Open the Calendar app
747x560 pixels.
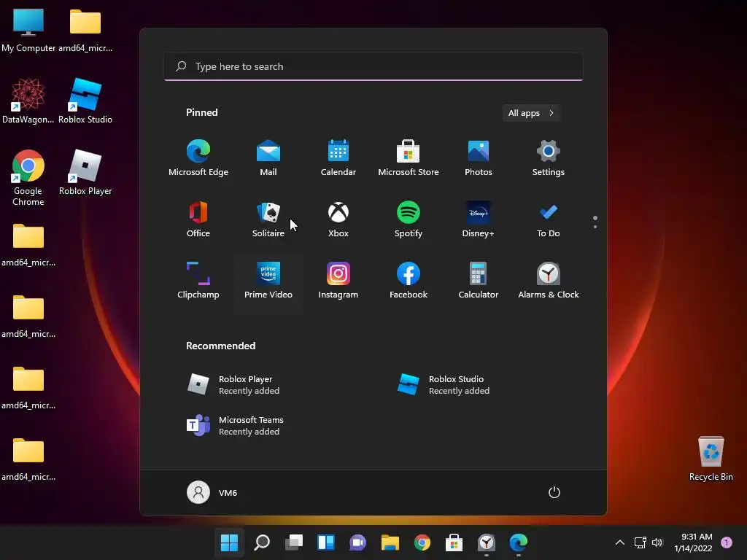point(338,158)
